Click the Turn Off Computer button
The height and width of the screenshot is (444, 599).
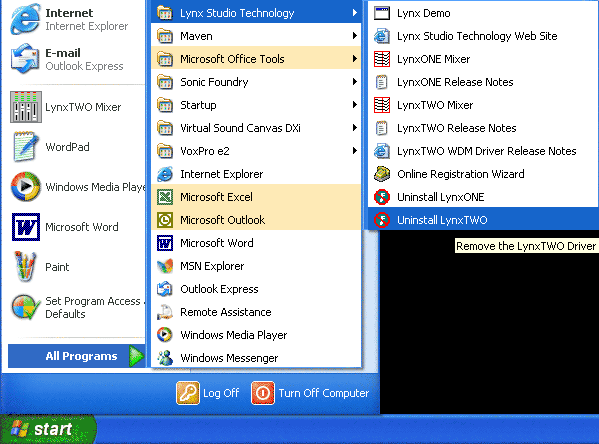tap(310, 393)
